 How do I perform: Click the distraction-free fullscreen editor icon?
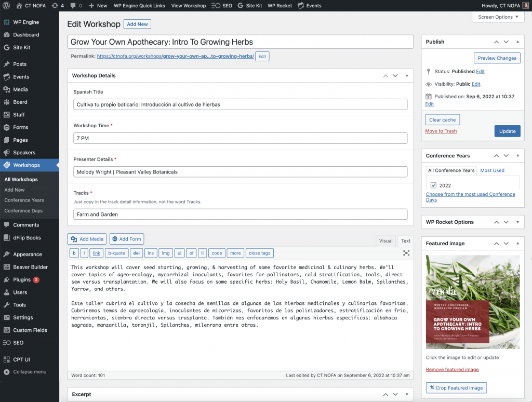[406, 253]
